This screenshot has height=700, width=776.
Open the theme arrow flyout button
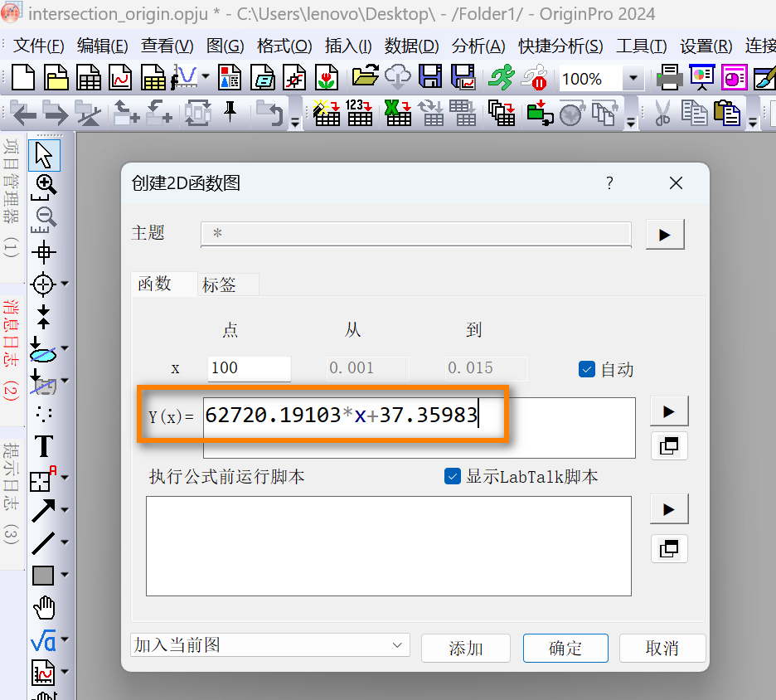point(664,235)
